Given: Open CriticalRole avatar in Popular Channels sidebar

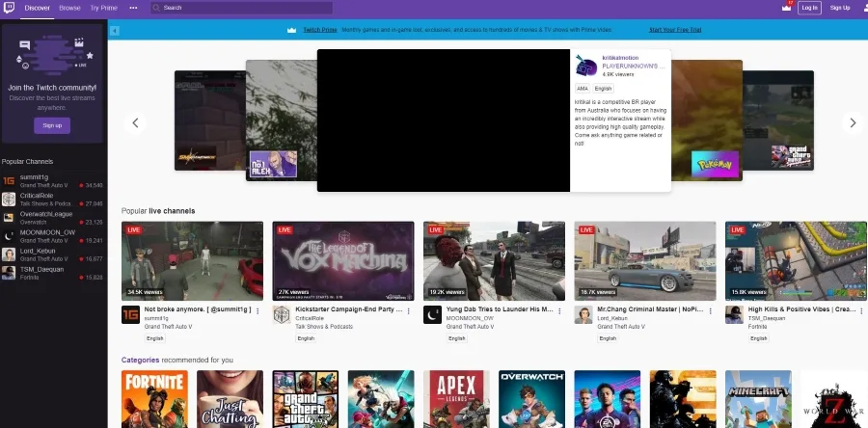Looking at the screenshot, I should [9, 200].
